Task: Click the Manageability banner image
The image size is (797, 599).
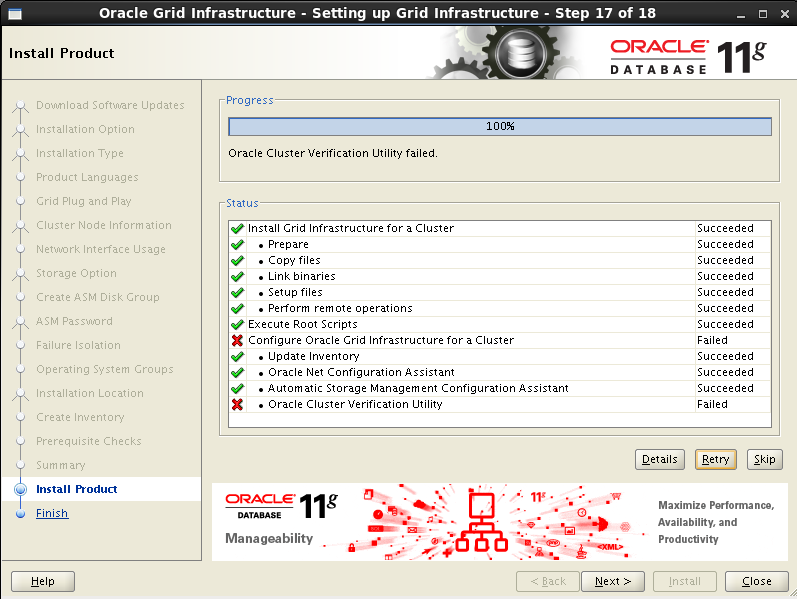Action: [x=500, y=522]
